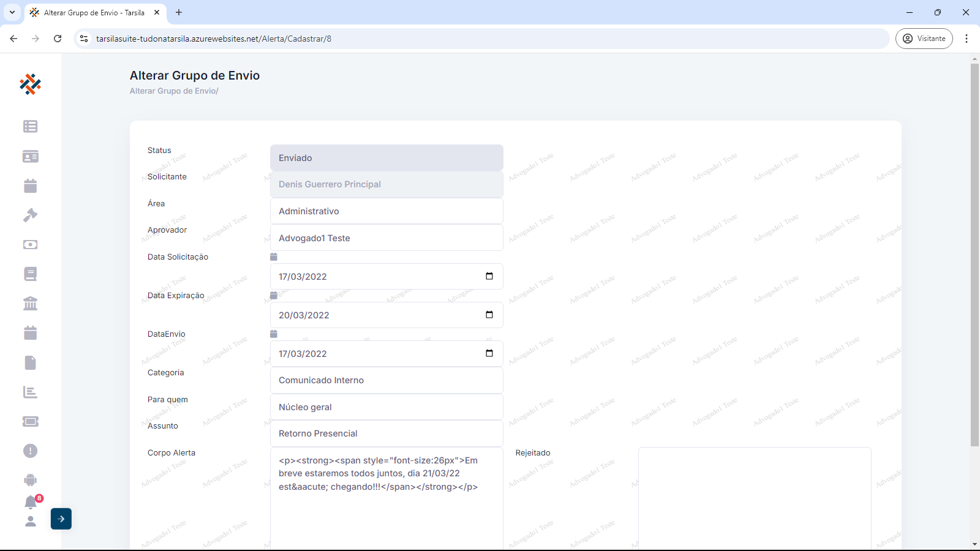Screen dimensions: 980x551
Task: Open date picker for Data Solicitação
Action: (489, 276)
